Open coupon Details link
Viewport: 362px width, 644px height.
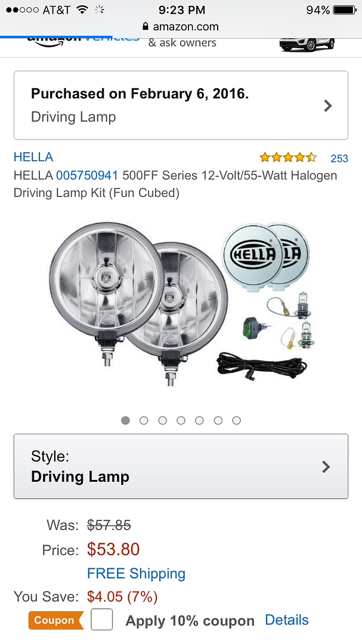287,620
